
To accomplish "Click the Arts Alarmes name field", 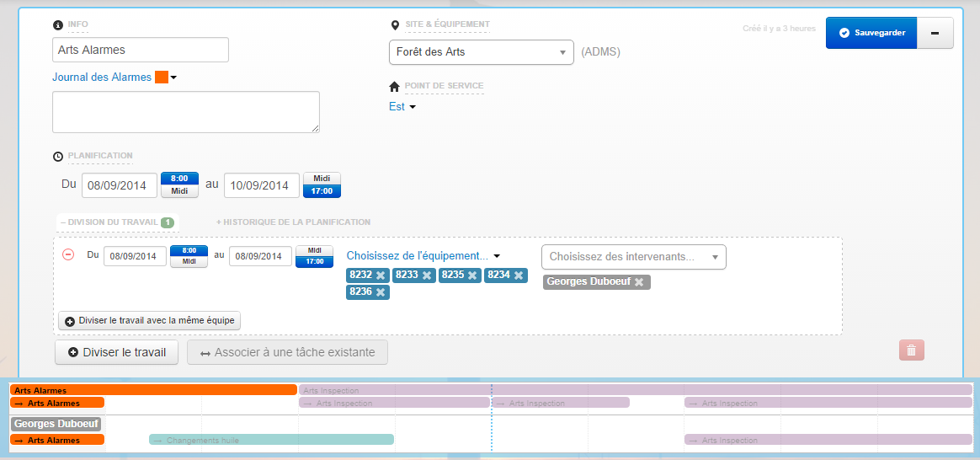I will [140, 51].
